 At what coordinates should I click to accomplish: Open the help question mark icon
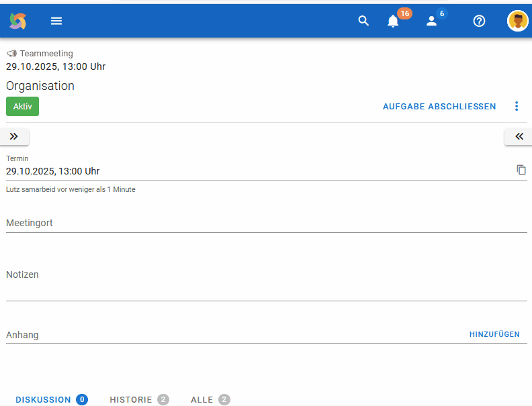479,21
